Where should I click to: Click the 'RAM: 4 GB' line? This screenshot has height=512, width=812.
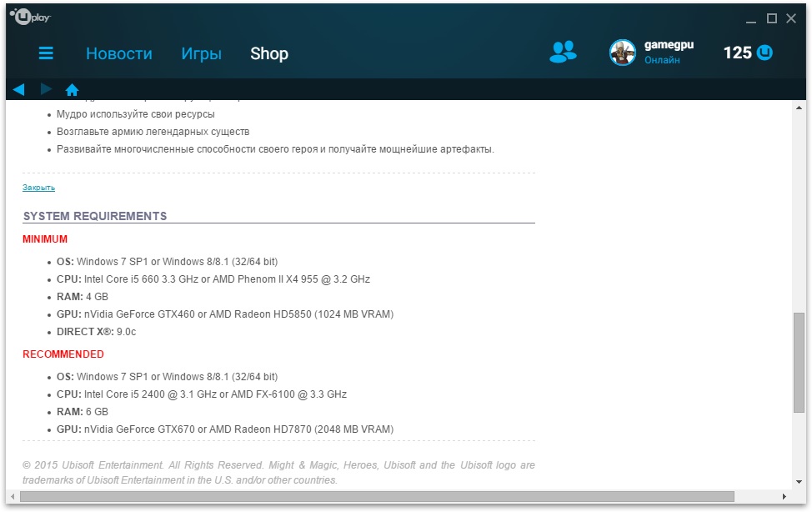[x=83, y=297]
